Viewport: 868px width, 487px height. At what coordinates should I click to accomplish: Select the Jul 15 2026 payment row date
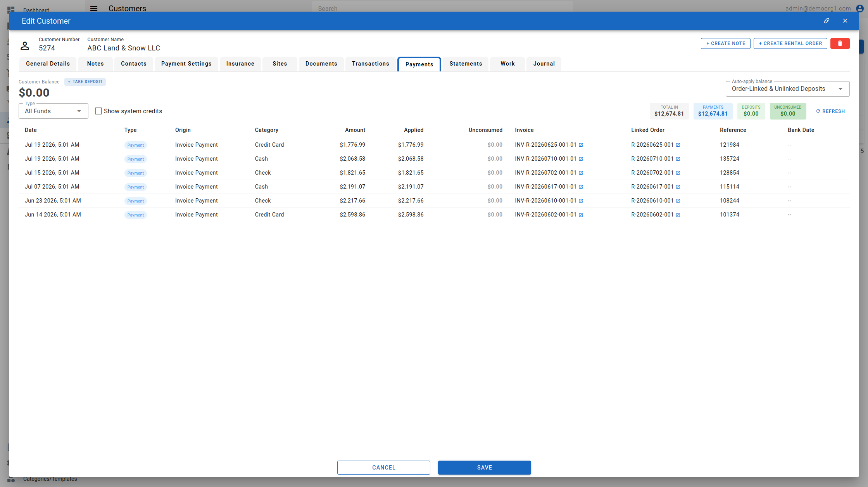(x=52, y=173)
